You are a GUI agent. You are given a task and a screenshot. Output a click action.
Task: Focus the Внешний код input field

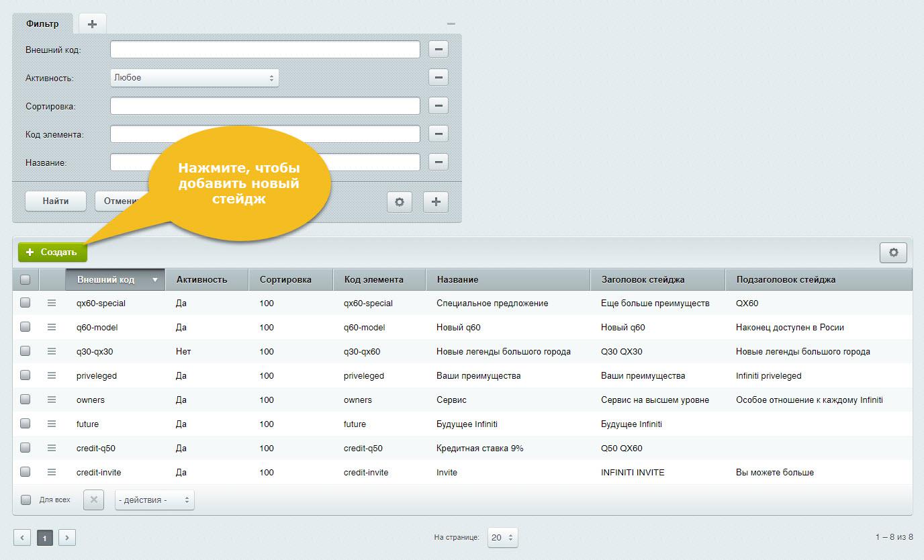pos(265,49)
